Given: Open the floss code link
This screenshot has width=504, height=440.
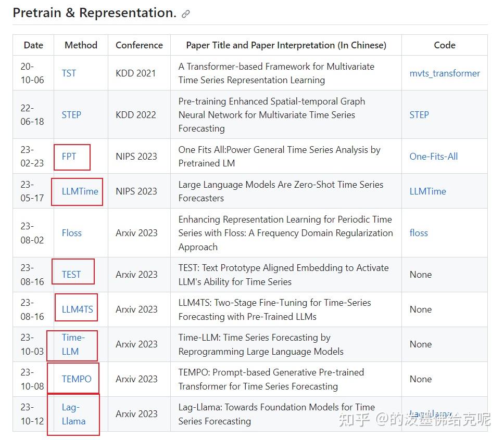Looking at the screenshot, I should pos(419,233).
